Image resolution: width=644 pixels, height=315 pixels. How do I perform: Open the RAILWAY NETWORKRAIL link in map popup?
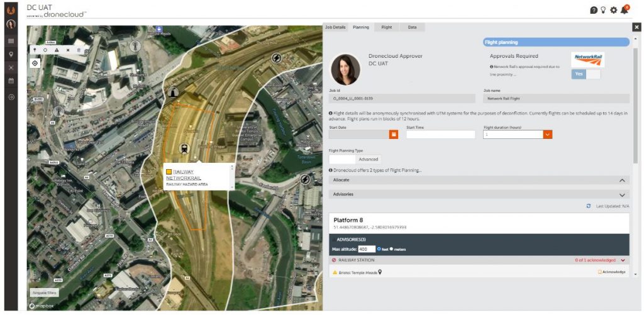coord(184,175)
